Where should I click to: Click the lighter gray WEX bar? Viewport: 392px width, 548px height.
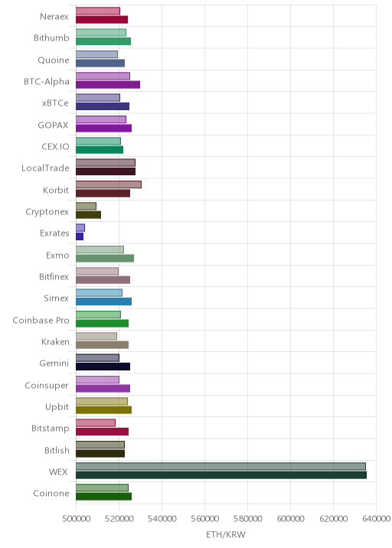220,466
